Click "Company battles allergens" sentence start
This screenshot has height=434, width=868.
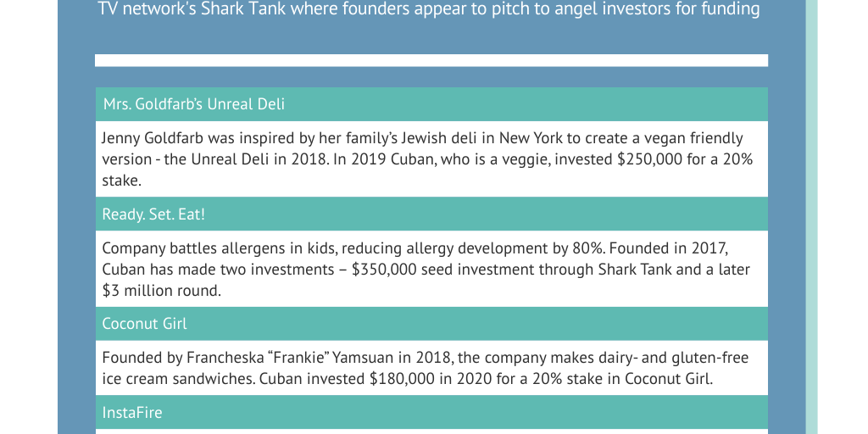(x=186, y=248)
